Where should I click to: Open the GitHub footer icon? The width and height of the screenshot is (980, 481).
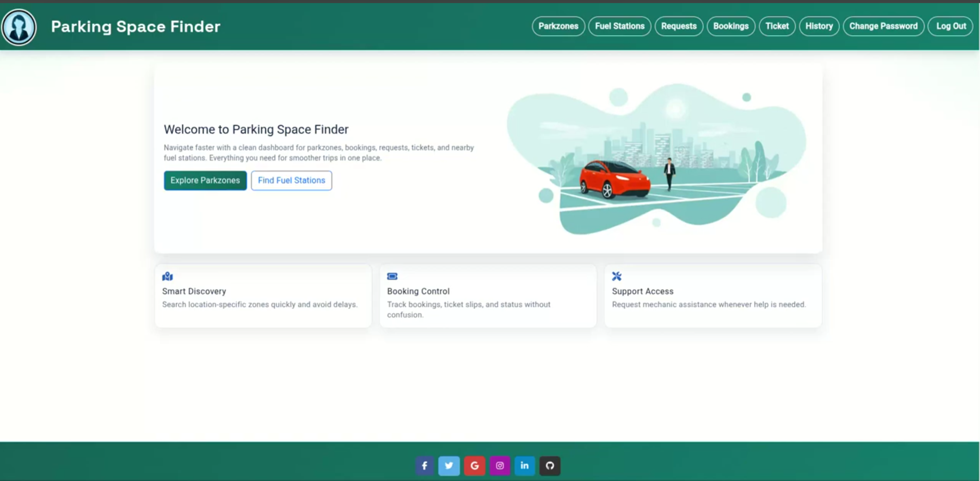[550, 465]
